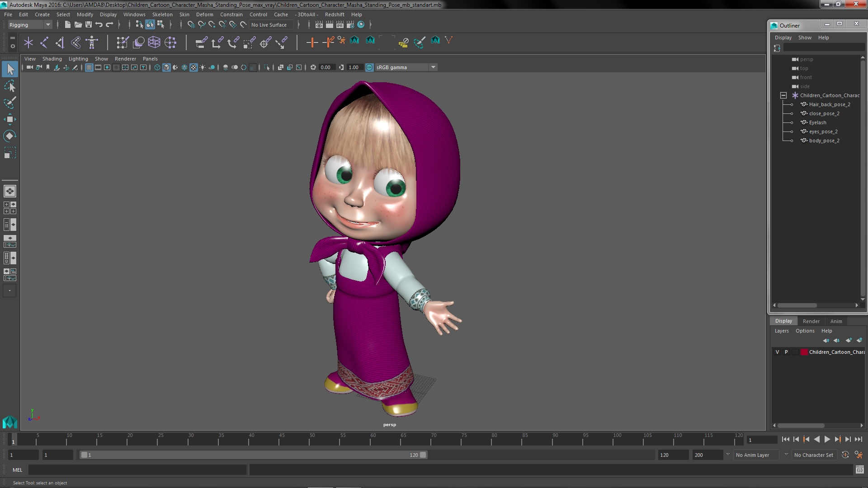Toggle the V visibility box of the display layer
Screen dimensions: 868x488
[778, 352]
